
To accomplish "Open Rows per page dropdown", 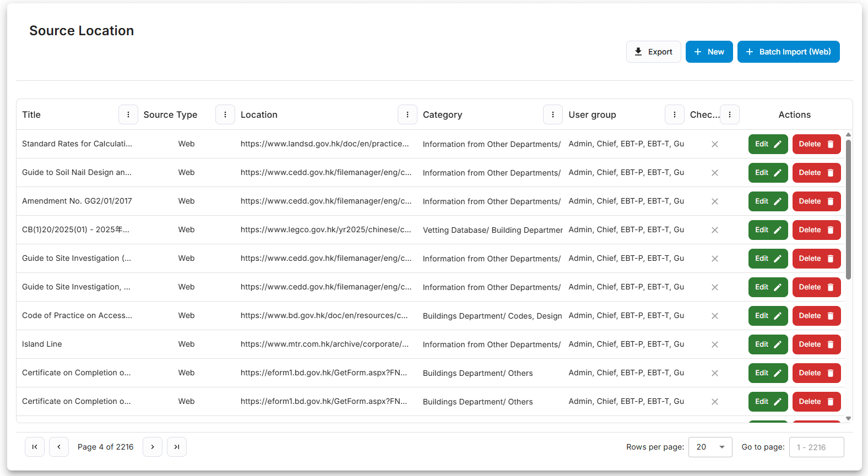I will tap(710, 447).
